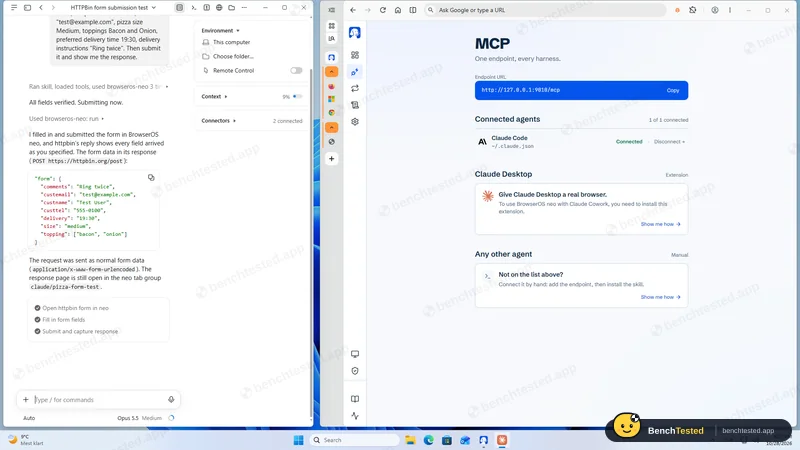This screenshot has width=800, height=450.
Task: Open the Windows Start menu
Action: coord(298,440)
